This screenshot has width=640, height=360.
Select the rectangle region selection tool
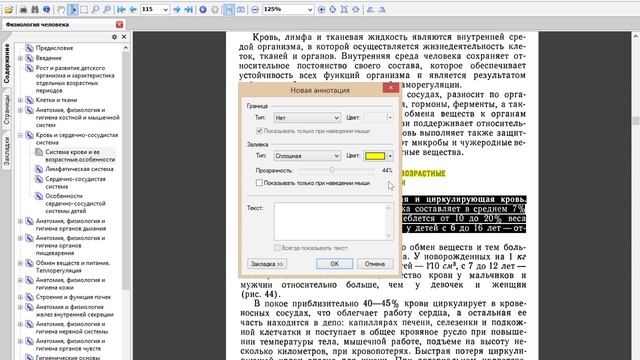coord(84,9)
